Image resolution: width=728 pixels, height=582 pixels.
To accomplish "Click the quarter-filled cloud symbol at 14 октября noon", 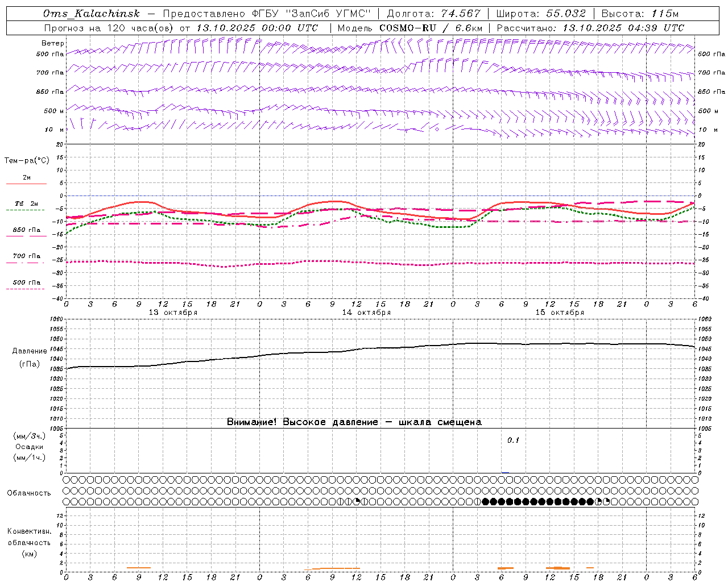I will (357, 501).
